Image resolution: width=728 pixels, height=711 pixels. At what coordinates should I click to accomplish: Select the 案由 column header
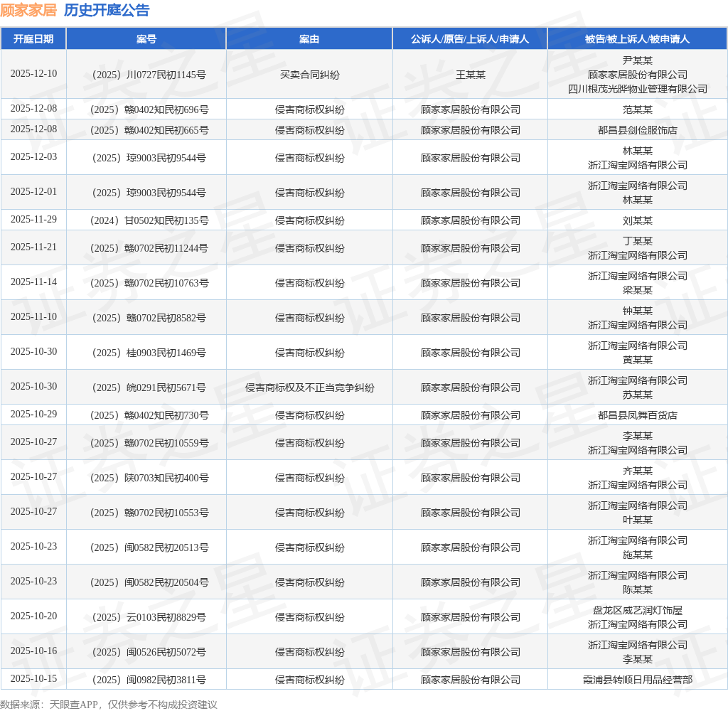[x=309, y=39]
